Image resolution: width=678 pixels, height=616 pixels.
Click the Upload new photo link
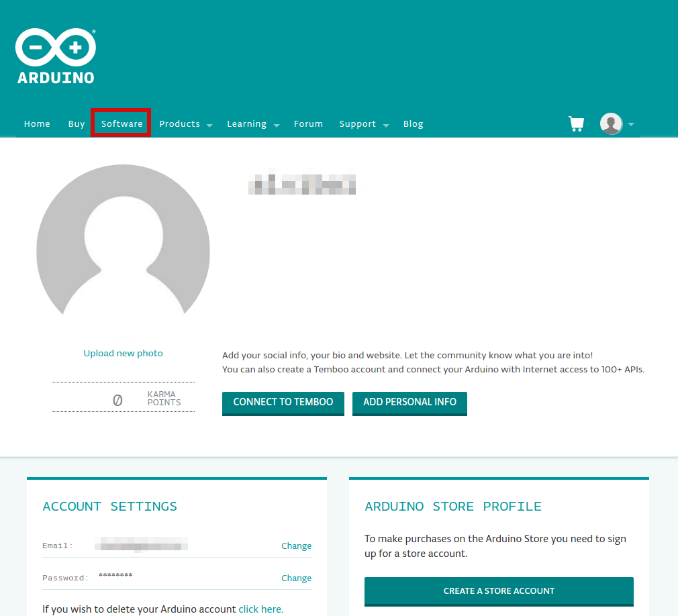(124, 354)
